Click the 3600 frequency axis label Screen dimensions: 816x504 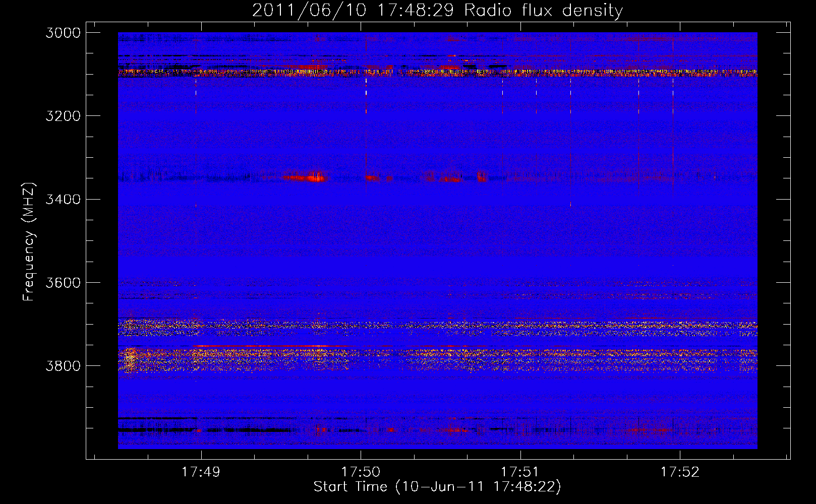coord(63,283)
